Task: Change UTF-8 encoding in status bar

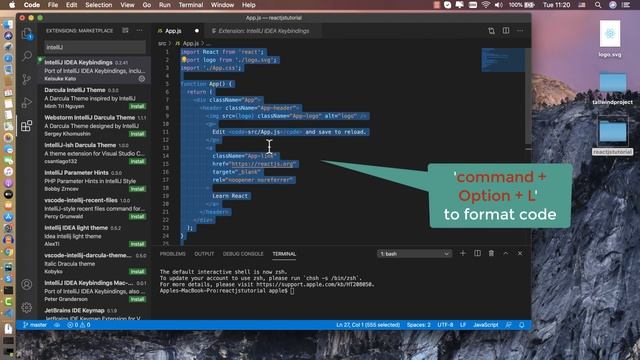Action: pyautogui.click(x=445, y=325)
